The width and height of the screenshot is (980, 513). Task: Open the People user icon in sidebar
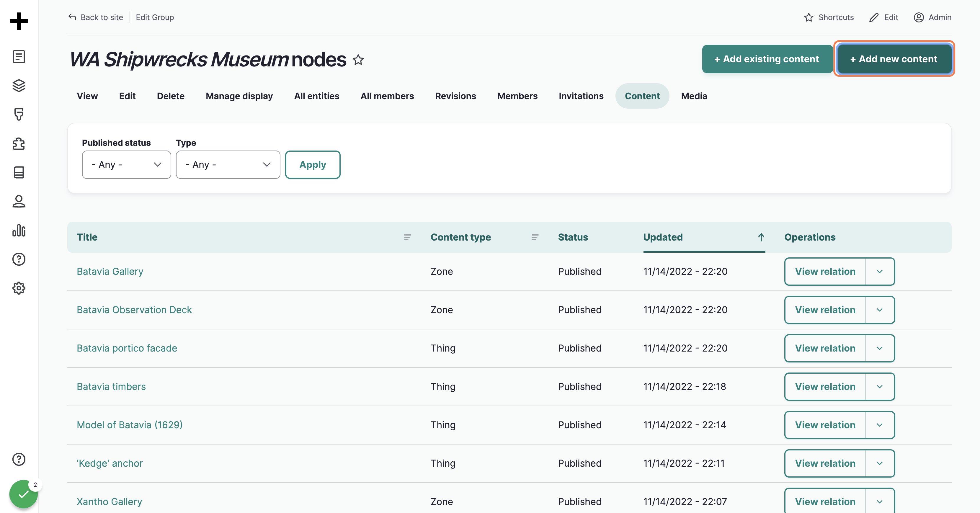[x=19, y=201]
